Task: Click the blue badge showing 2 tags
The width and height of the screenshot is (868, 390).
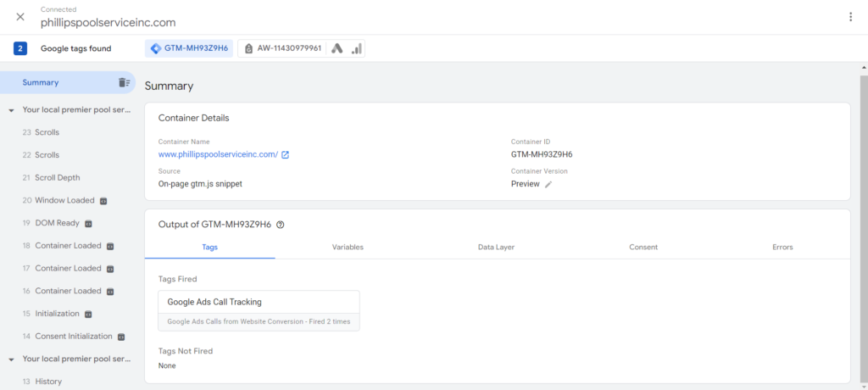Action: 20,48
